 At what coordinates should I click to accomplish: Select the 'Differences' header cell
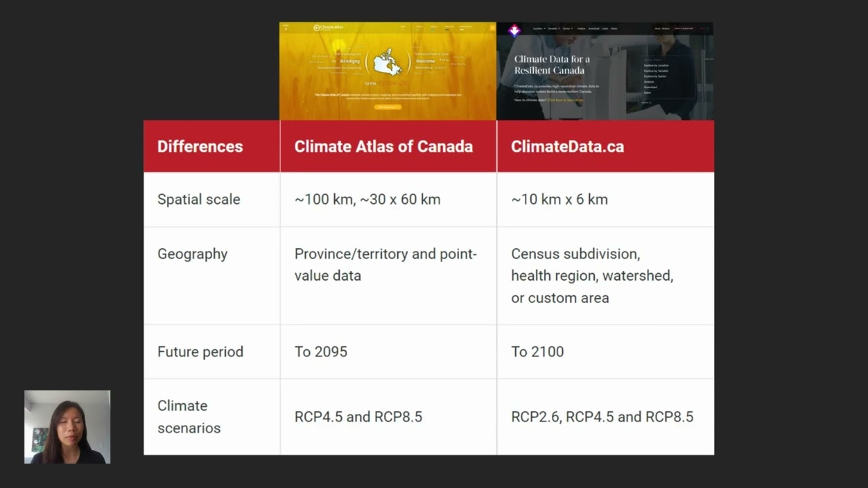(x=212, y=146)
